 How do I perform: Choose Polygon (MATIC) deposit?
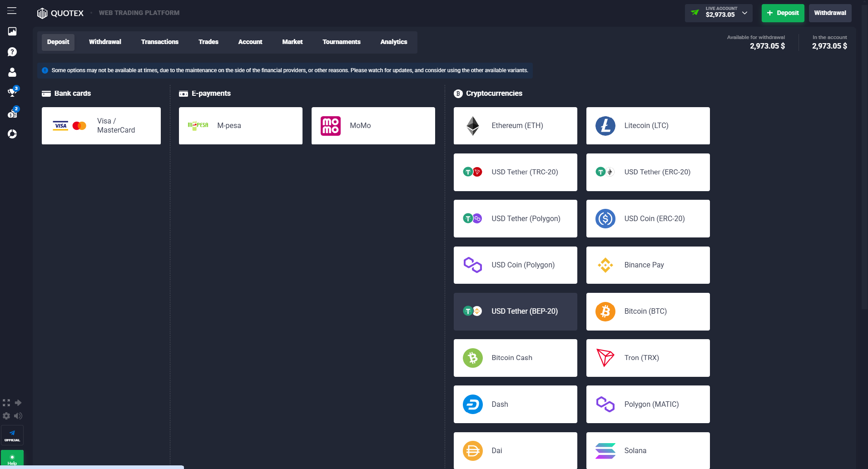point(648,404)
